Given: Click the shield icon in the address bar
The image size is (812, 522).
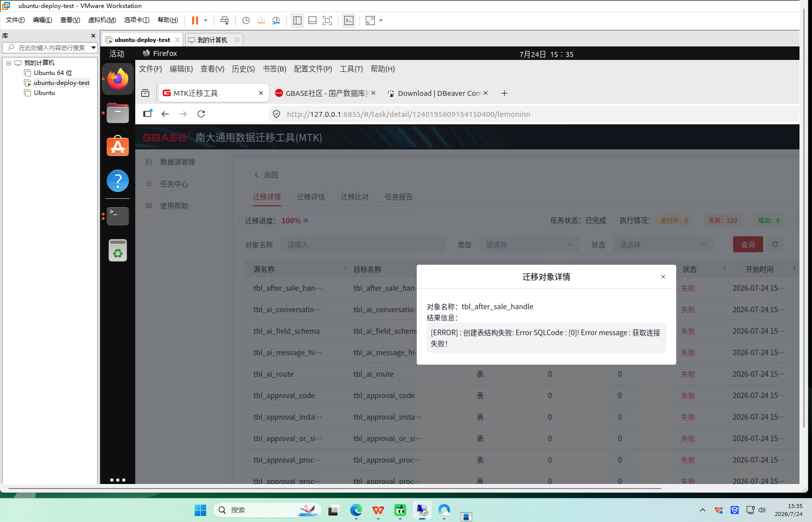Looking at the screenshot, I should [276, 114].
